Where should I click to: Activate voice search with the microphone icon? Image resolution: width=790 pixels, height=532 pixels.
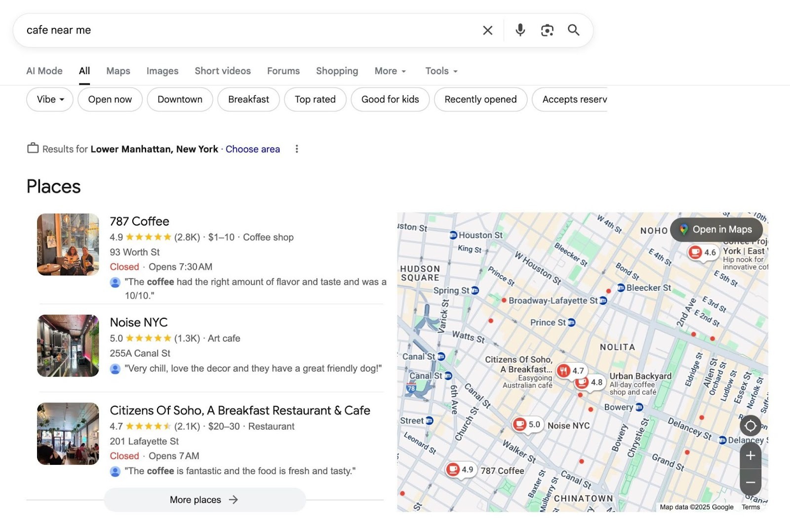click(x=519, y=30)
